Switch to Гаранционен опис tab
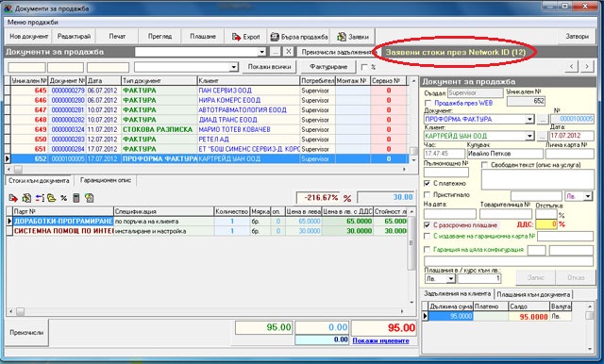This screenshot has height=364, width=604. pos(105,180)
